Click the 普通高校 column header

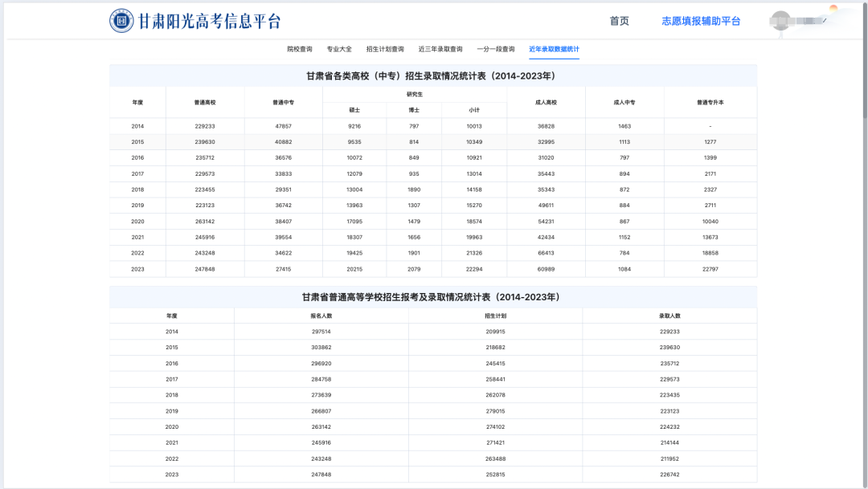coord(205,102)
